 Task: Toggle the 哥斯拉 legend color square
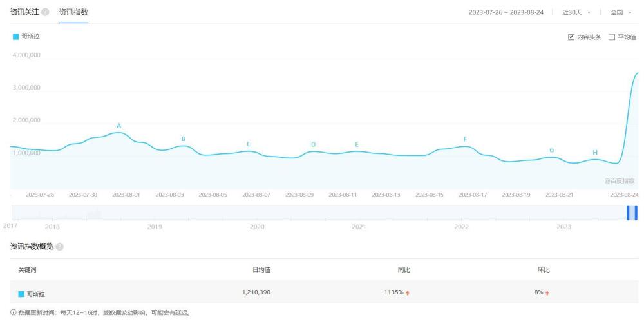15,37
